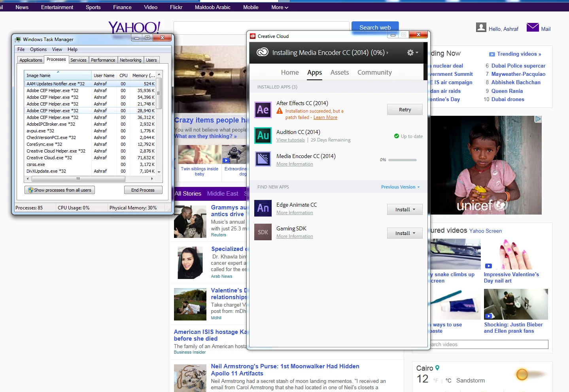Click the Trending videos play icon
Viewport: 569px width, 392px height.
point(492,54)
